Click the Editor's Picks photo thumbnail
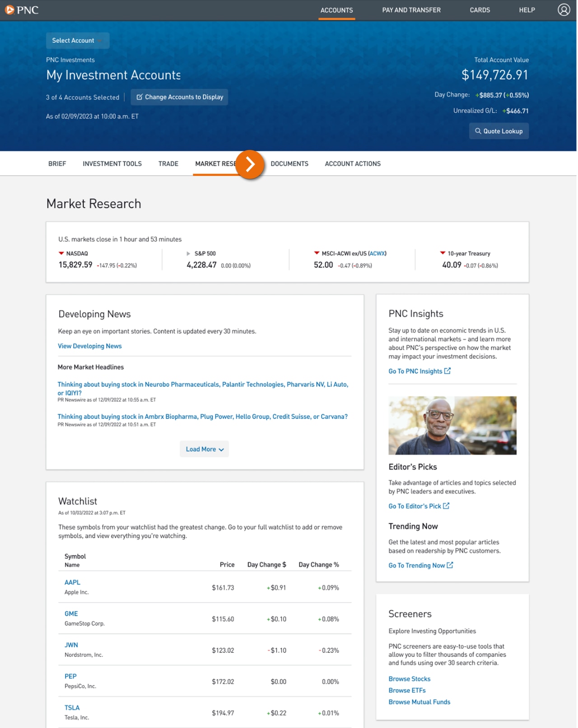Image resolution: width=578 pixels, height=728 pixels. point(452,425)
